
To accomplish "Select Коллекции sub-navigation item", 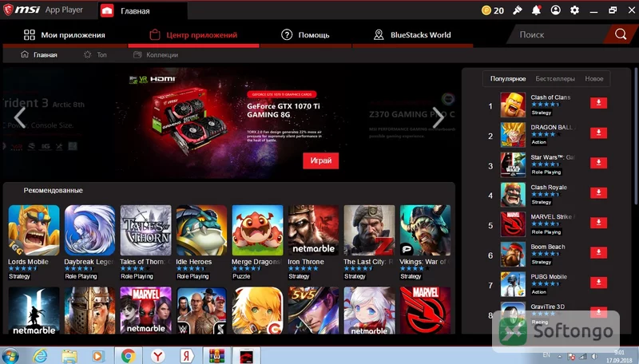I will point(156,54).
